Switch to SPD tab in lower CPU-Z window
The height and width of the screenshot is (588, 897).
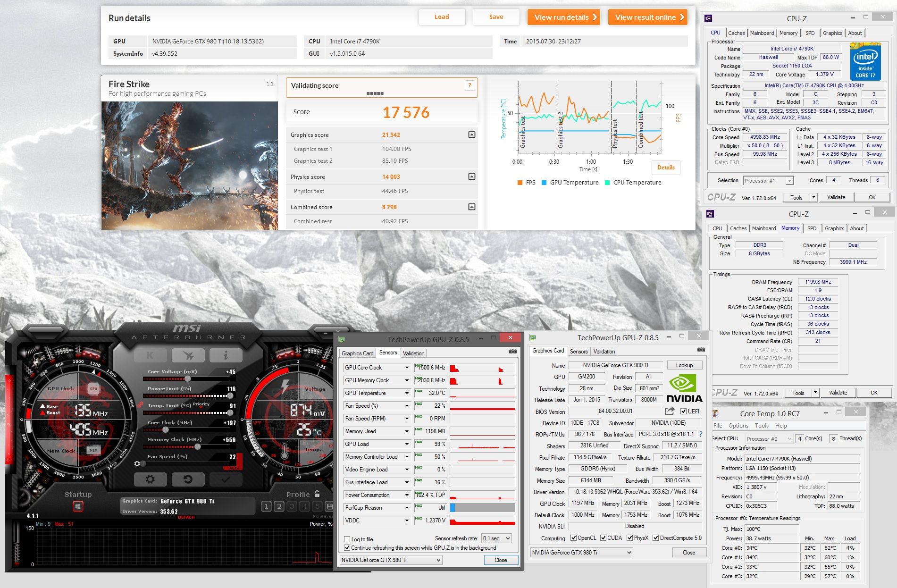click(x=812, y=228)
